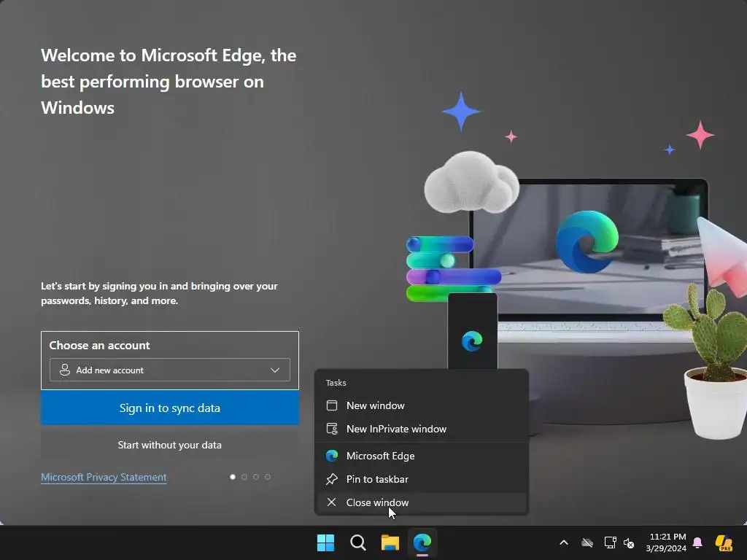The height and width of the screenshot is (560, 747).
Task: Launch File Explorer from taskbar
Action: point(390,542)
